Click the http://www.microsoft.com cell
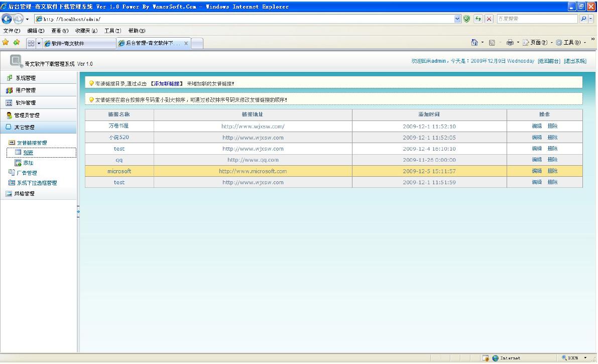 pyautogui.click(x=253, y=171)
